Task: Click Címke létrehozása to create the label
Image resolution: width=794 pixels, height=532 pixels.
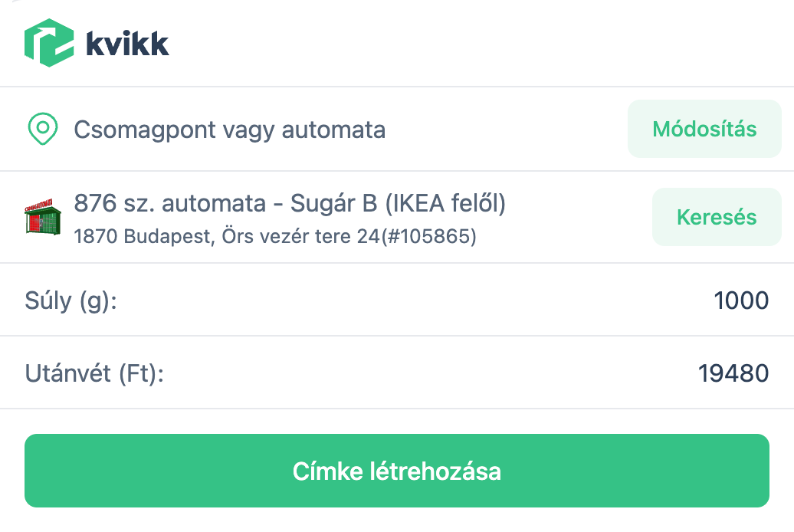Action: tap(397, 472)
